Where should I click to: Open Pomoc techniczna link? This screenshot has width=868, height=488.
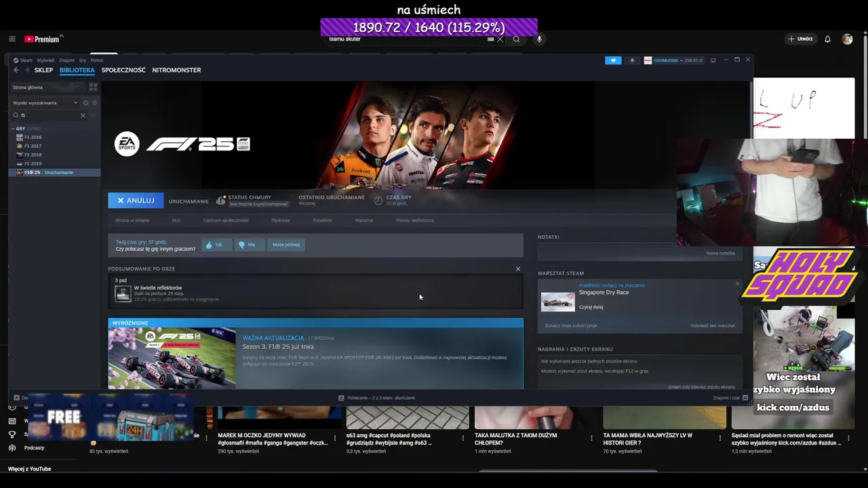click(x=415, y=220)
